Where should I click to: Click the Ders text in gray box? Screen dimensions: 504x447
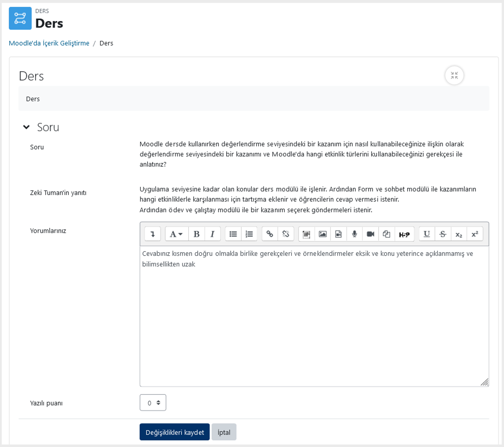pyautogui.click(x=33, y=99)
